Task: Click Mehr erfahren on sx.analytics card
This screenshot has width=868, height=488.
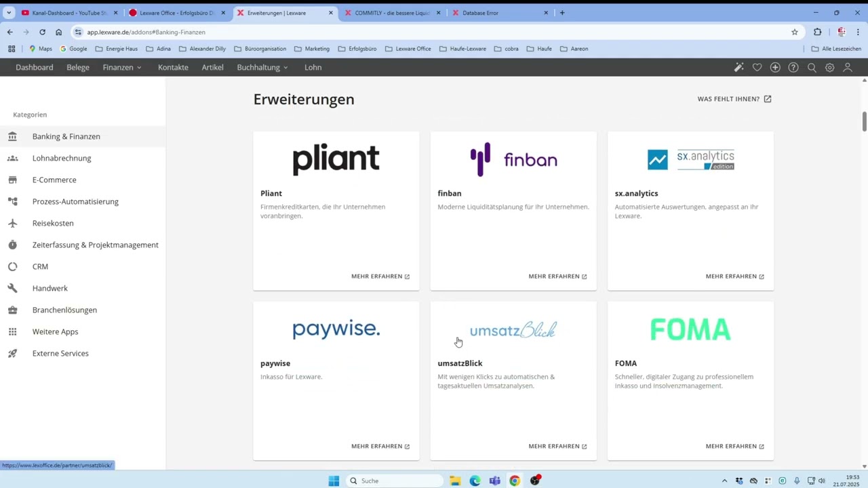Action: click(x=734, y=277)
